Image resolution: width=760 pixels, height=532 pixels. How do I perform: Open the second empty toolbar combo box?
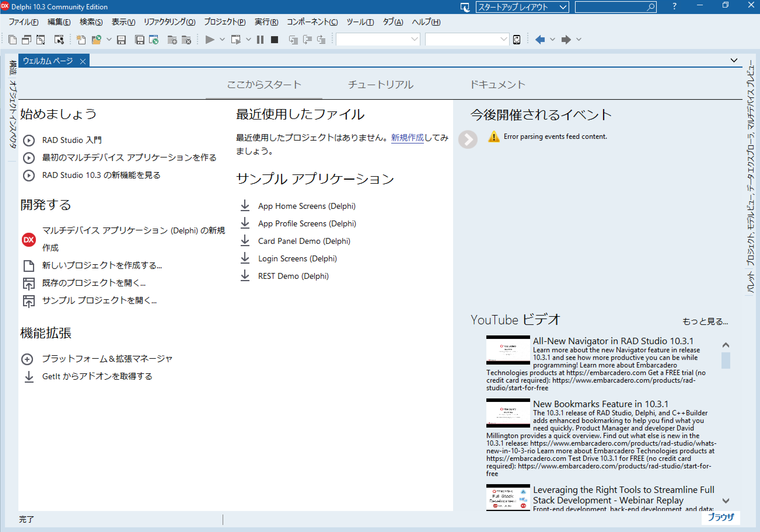pos(467,39)
